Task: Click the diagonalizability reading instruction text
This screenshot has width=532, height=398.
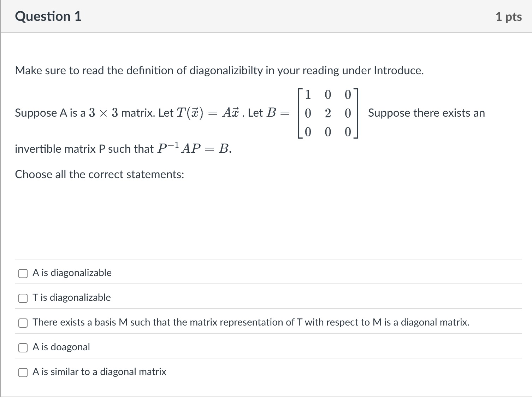Action: pyautogui.click(x=219, y=70)
